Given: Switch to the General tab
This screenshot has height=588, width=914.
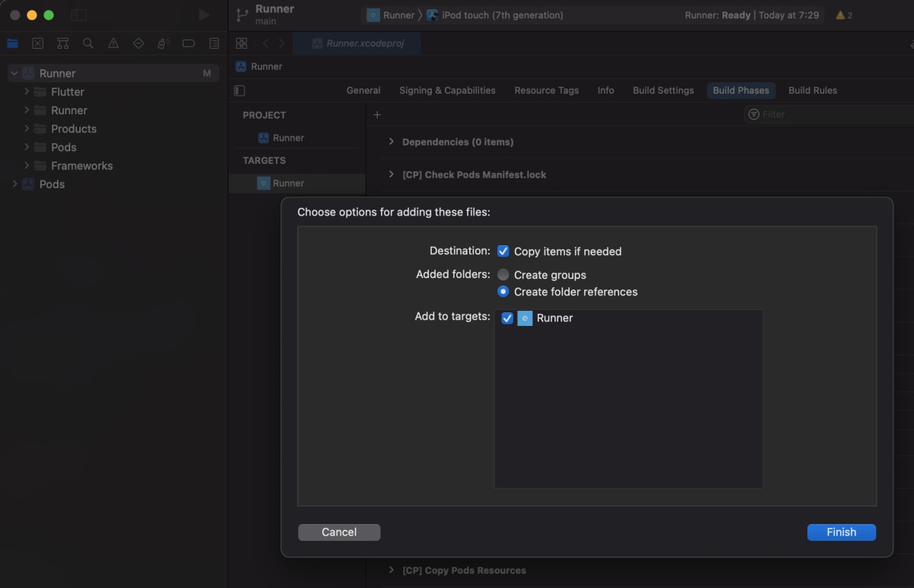Looking at the screenshot, I should pyautogui.click(x=363, y=90).
